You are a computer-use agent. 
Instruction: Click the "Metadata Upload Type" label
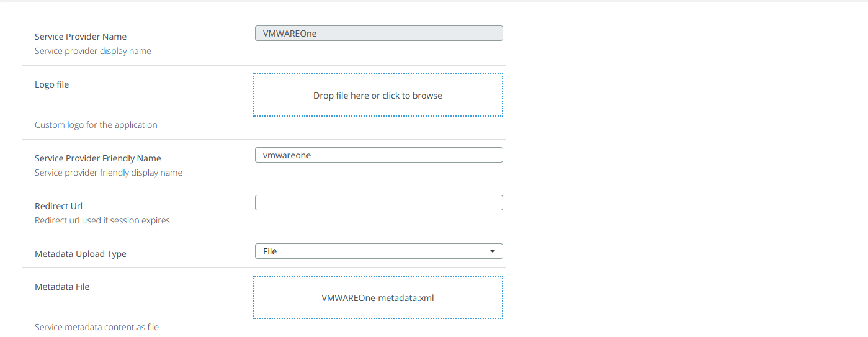[81, 254]
